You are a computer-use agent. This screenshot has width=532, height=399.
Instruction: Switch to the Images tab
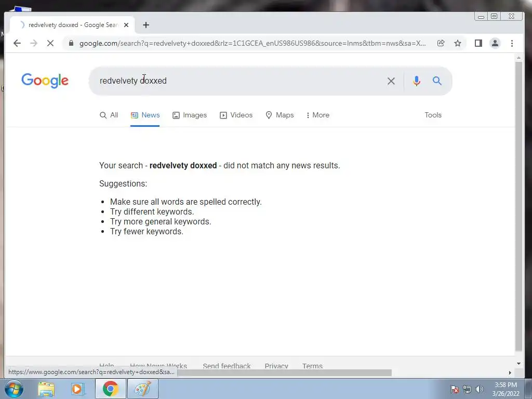click(190, 115)
